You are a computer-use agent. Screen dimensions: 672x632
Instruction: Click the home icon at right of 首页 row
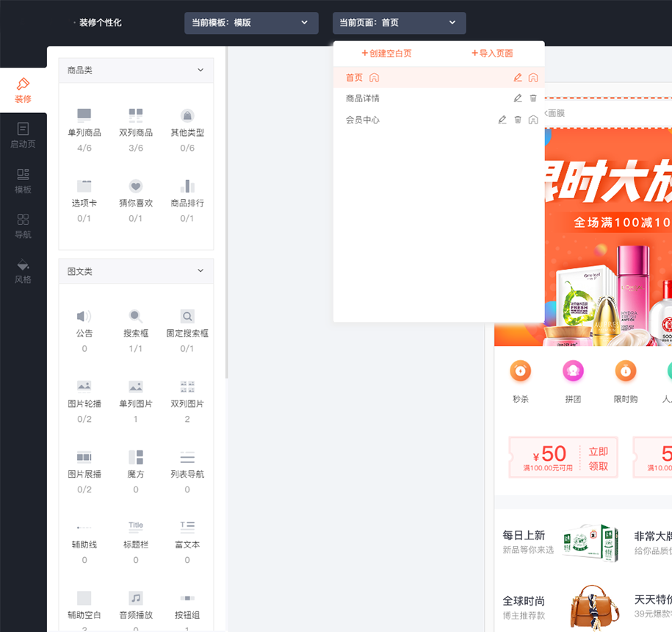[x=533, y=78]
